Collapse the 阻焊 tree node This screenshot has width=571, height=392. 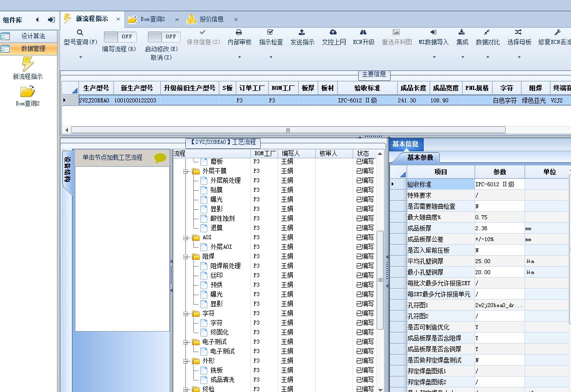[x=186, y=257]
